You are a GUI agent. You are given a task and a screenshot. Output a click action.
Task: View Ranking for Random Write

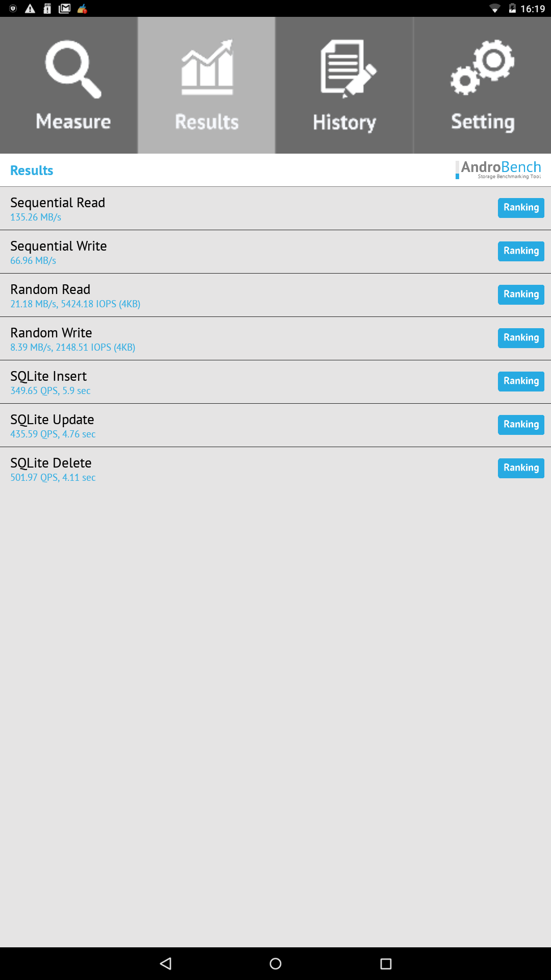click(x=521, y=338)
